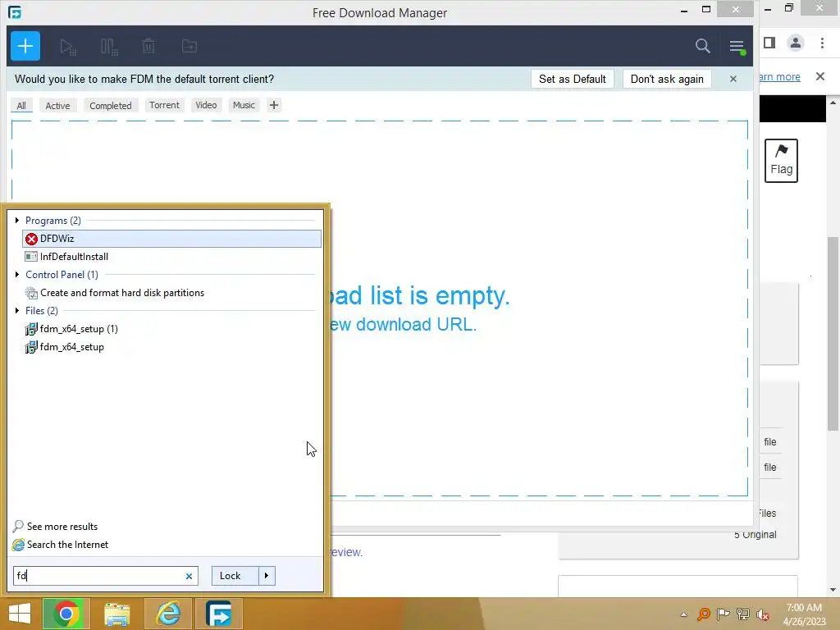Click the learn more link in browser

tap(780, 76)
